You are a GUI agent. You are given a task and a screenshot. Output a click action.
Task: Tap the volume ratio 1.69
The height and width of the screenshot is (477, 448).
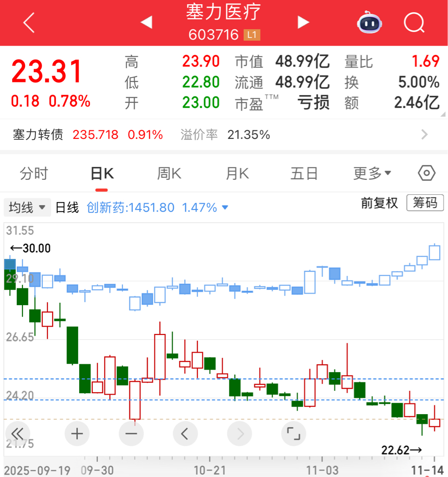click(426, 61)
